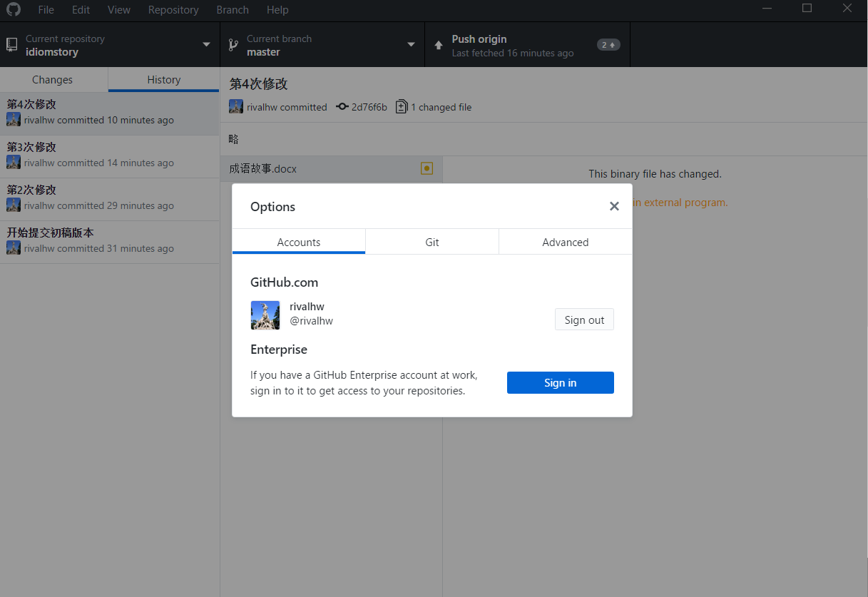Click the Push origin button label
Screen dimensions: 868x597
point(479,39)
